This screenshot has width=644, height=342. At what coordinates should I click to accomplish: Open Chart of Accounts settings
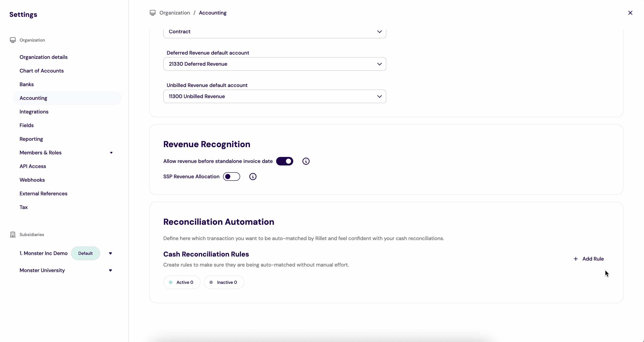click(x=42, y=71)
